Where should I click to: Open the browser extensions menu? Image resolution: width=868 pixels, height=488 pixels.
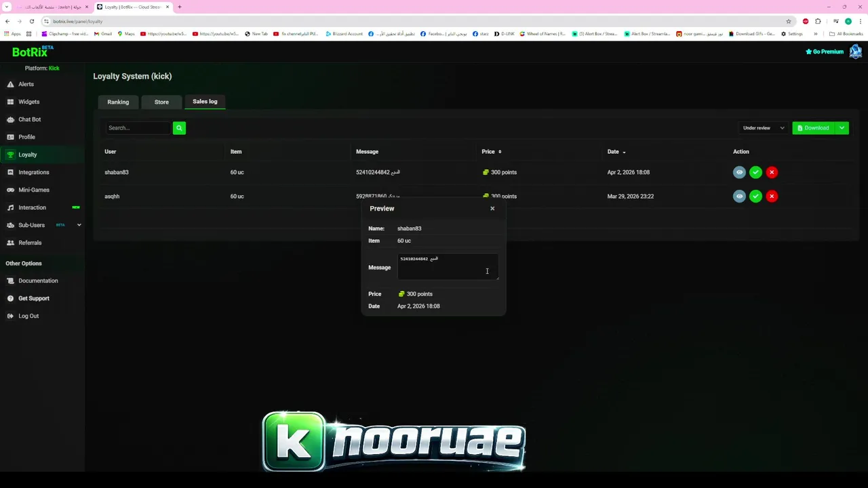pyautogui.click(x=818, y=21)
